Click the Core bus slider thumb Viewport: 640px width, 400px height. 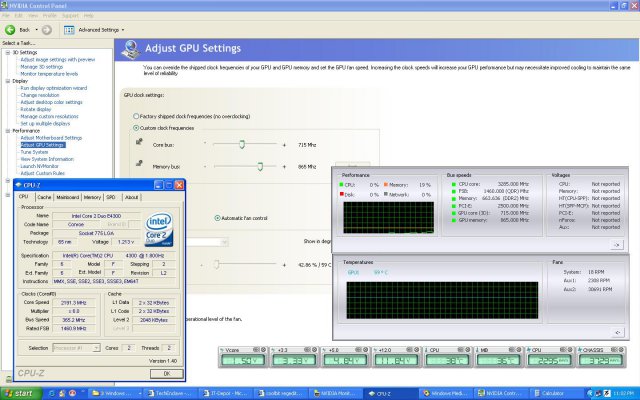click(x=242, y=144)
